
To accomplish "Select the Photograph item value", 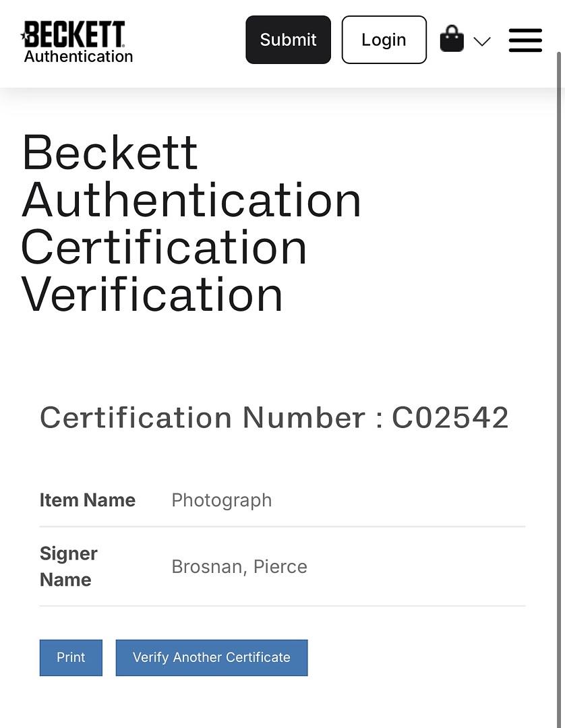I will [222, 500].
